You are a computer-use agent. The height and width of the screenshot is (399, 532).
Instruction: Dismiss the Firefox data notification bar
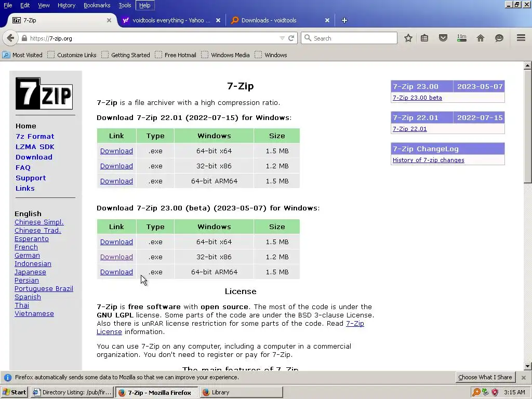coord(524,377)
